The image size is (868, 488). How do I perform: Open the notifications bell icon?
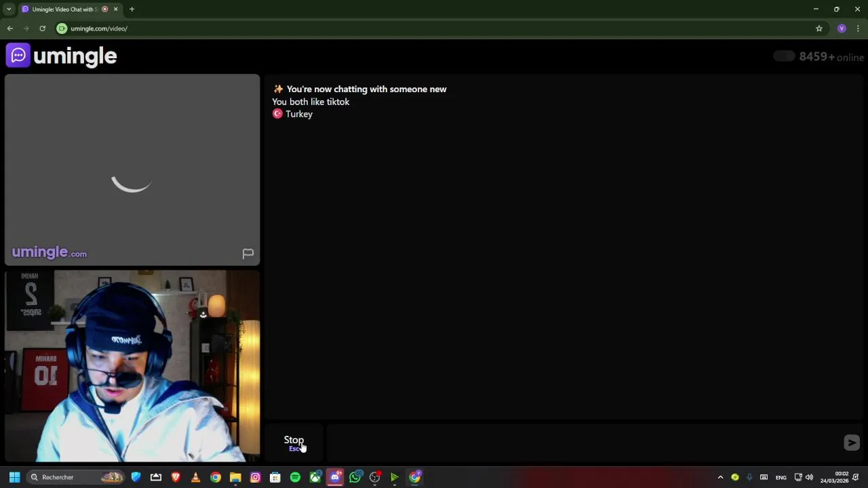pyautogui.click(x=856, y=477)
